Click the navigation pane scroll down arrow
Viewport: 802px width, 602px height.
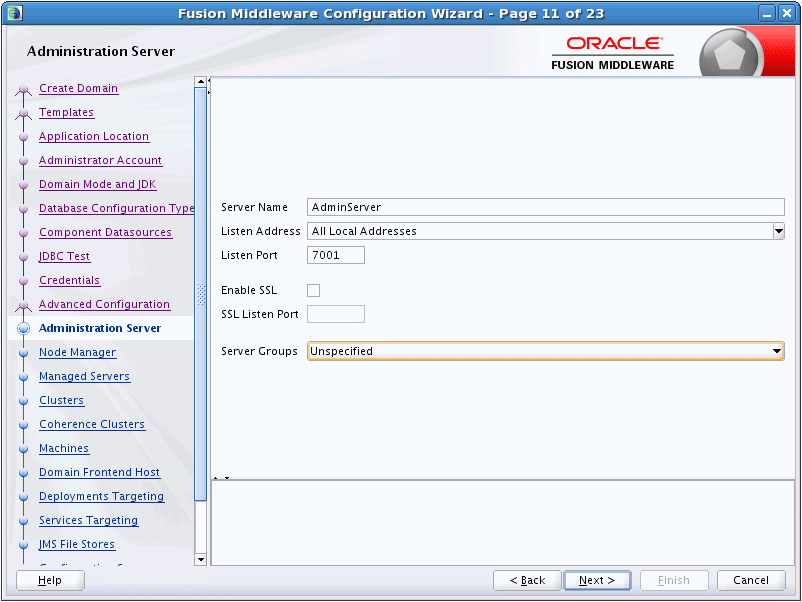click(200, 560)
